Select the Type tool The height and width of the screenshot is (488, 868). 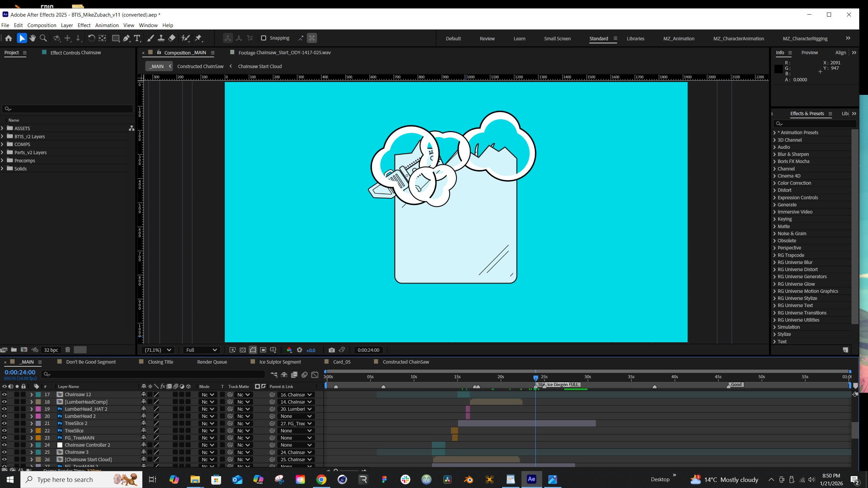point(137,38)
